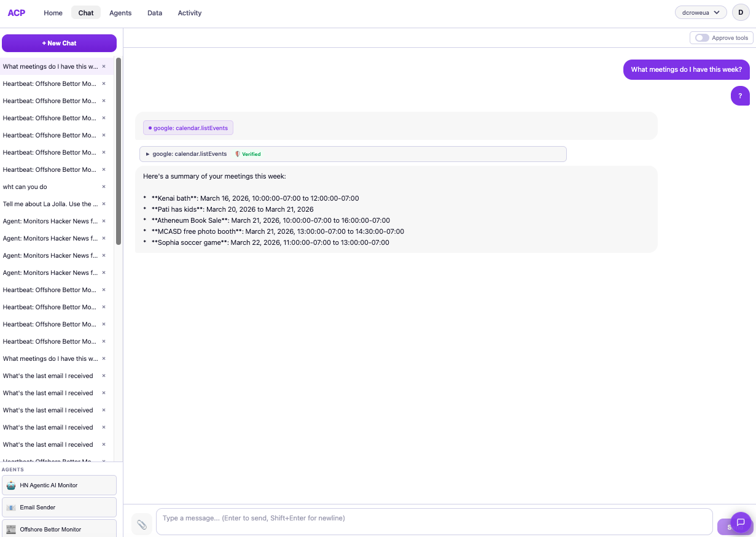Navigate to the Data tab

coord(154,12)
